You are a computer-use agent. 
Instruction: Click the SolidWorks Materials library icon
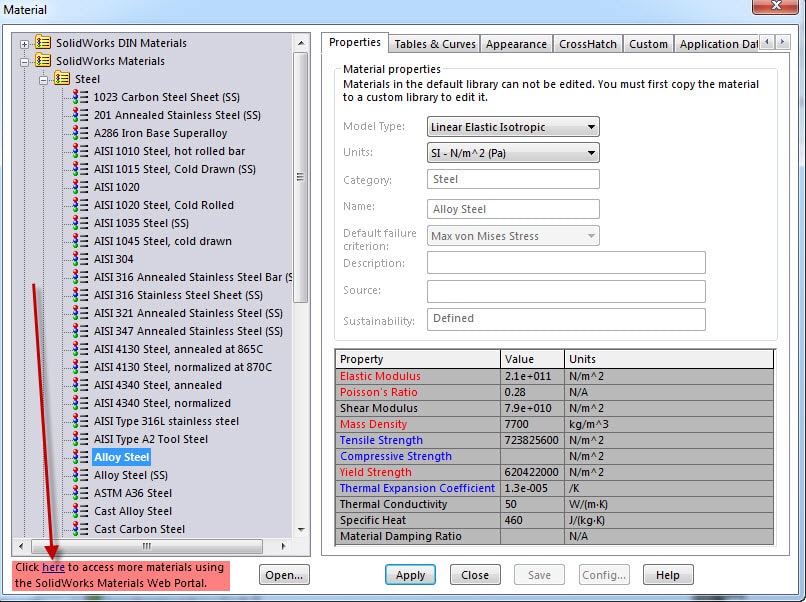tap(43, 61)
